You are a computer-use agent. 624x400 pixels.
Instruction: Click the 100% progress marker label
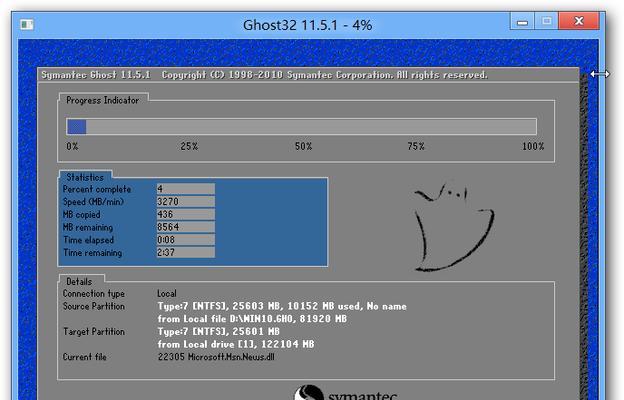click(533, 146)
